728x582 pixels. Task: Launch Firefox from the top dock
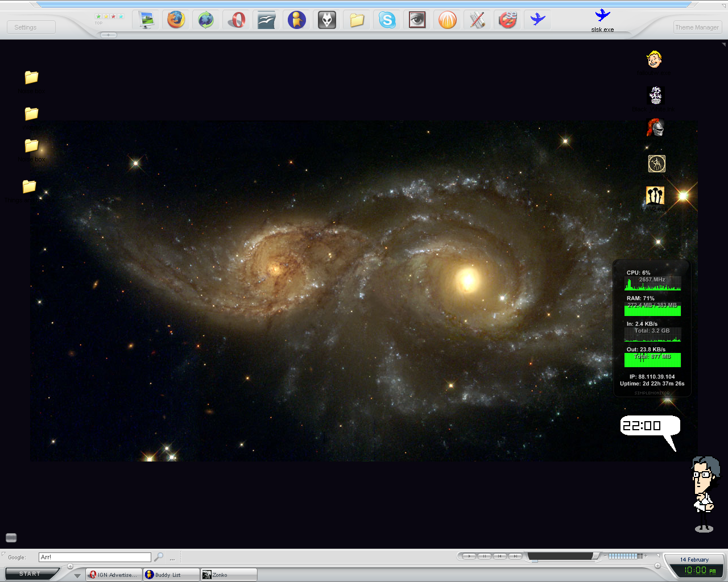click(x=176, y=20)
